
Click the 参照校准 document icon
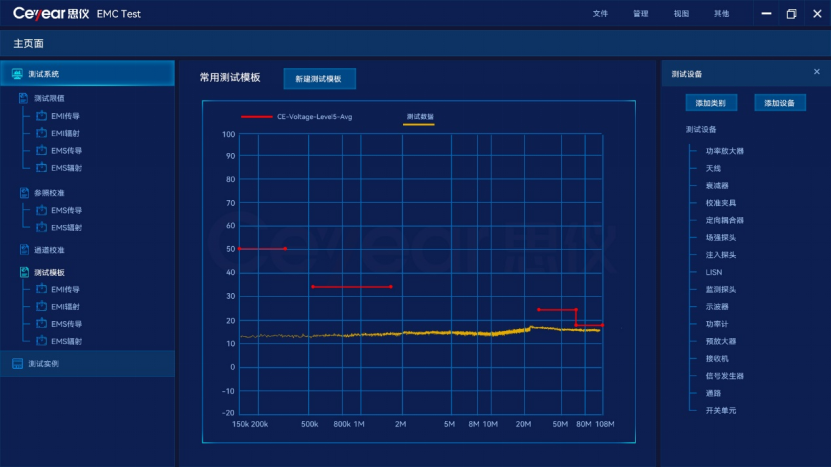coord(24,192)
